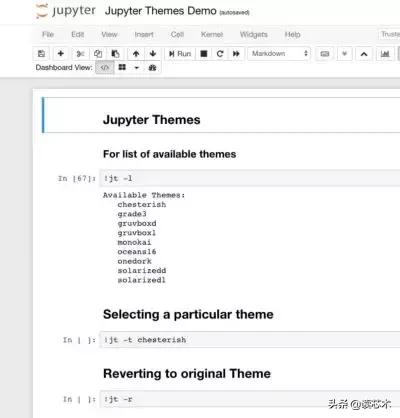Image resolution: width=400 pixels, height=418 pixels.
Task: Select 'Selecting a particular theme' heading
Action: (188, 314)
